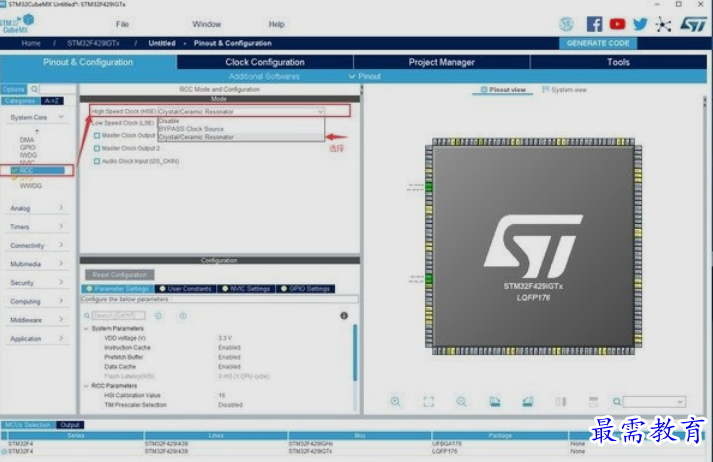The width and height of the screenshot is (713, 462).
Task: Click the STM32F429IGTx breadcrumb
Action: (x=93, y=43)
